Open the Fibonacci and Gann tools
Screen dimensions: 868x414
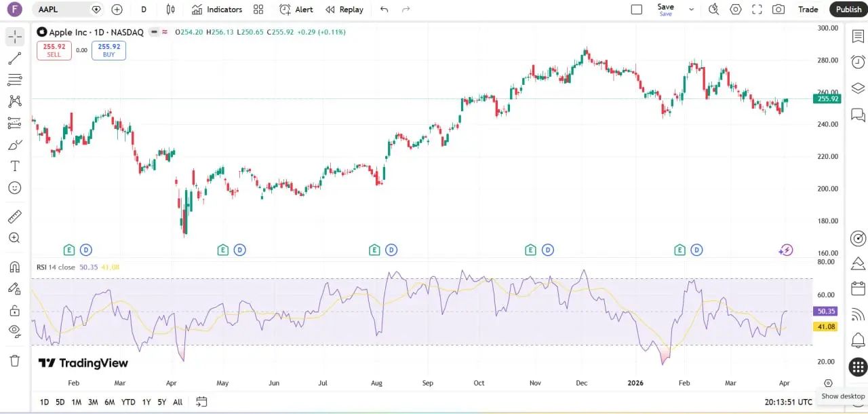pos(15,80)
